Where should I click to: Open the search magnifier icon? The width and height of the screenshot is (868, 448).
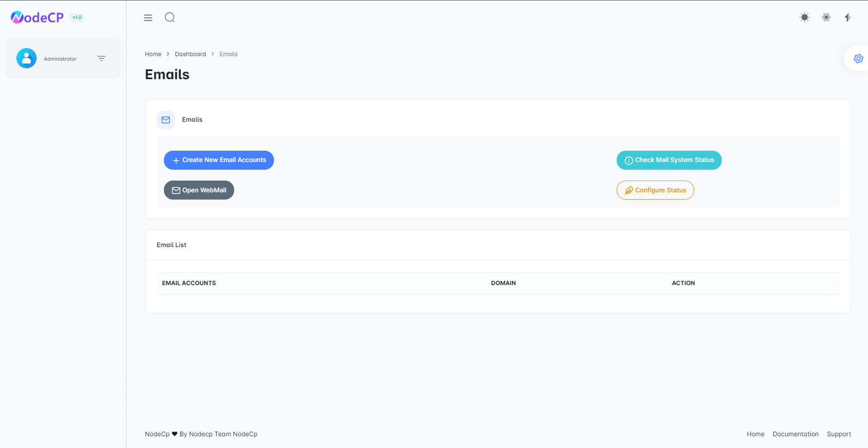point(170,18)
